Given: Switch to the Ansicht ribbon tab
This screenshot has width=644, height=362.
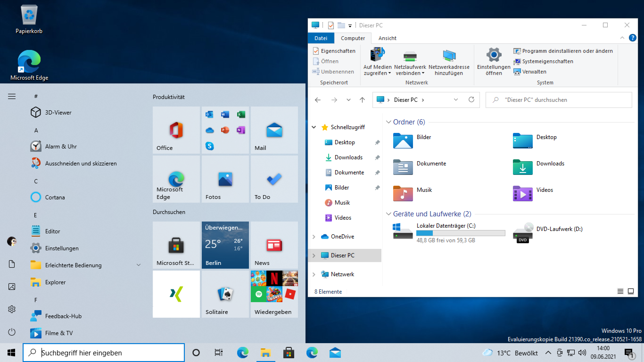Looking at the screenshot, I should pyautogui.click(x=387, y=38).
